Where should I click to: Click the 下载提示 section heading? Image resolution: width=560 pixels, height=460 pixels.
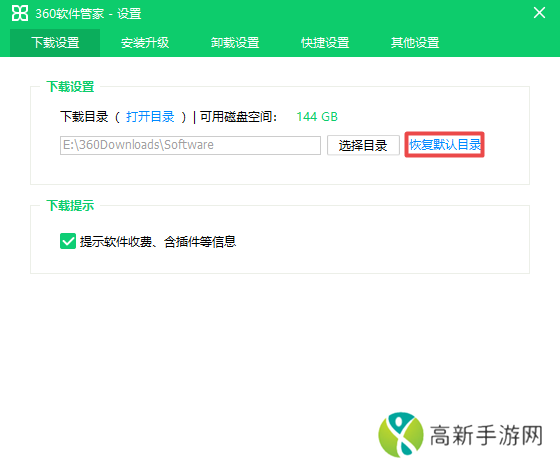70,205
